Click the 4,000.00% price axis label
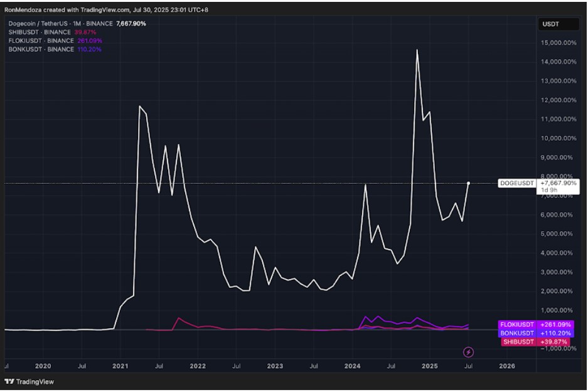The width and height of the screenshot is (588, 392). pos(557,253)
